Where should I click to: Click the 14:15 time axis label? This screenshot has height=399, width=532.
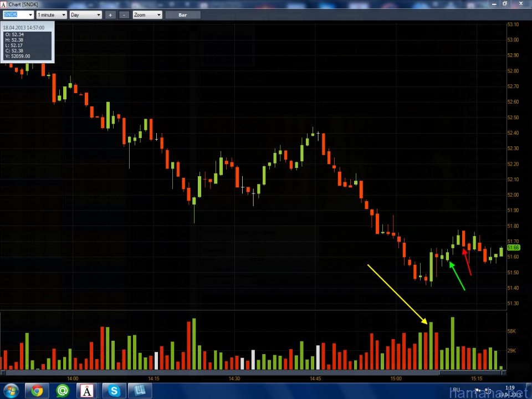coord(154,378)
